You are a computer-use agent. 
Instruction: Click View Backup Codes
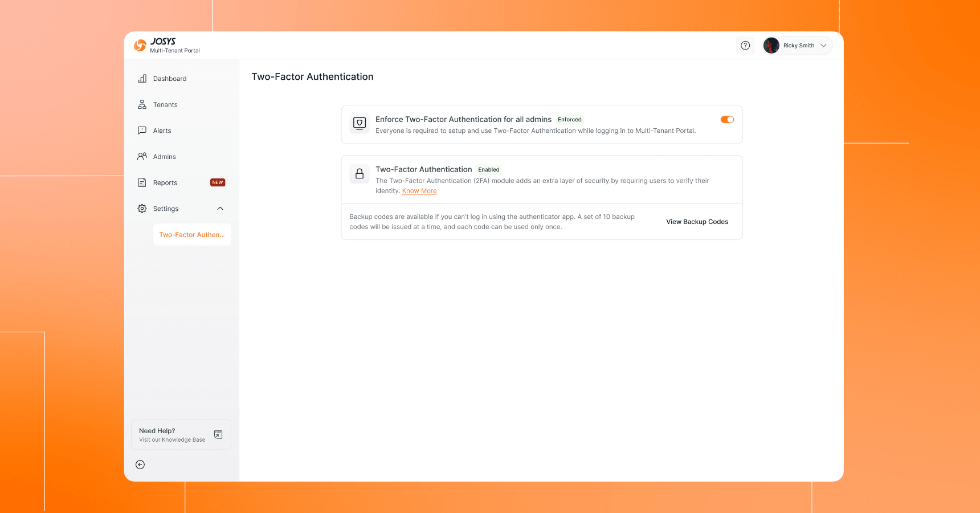coord(697,222)
